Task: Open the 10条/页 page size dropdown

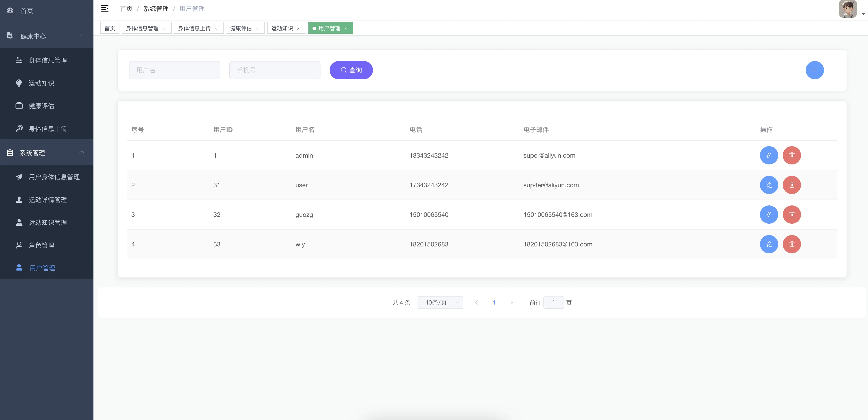Action: (440, 302)
